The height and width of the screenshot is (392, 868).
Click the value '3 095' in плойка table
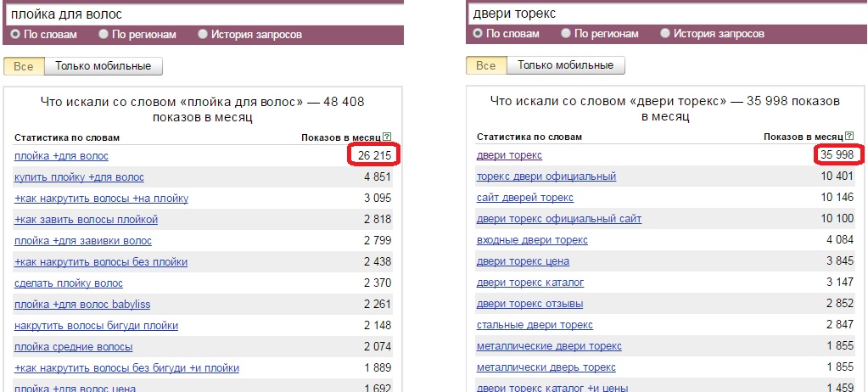378,199
